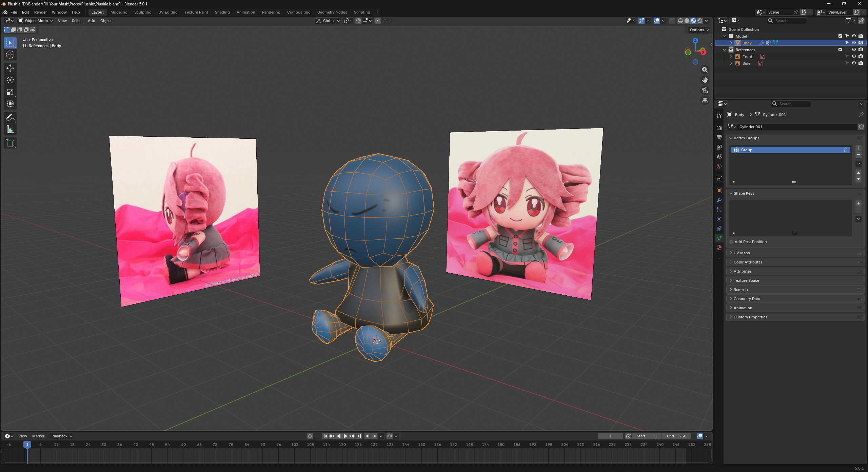This screenshot has height=472, width=868.
Task: Enable the Add Rest Position checkbox
Action: pyautogui.click(x=731, y=242)
